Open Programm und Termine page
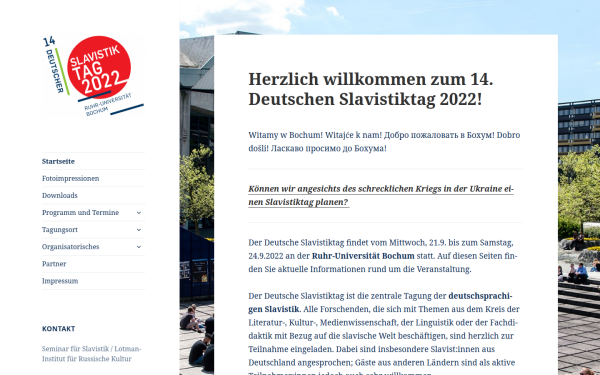600x375 pixels. (80, 212)
